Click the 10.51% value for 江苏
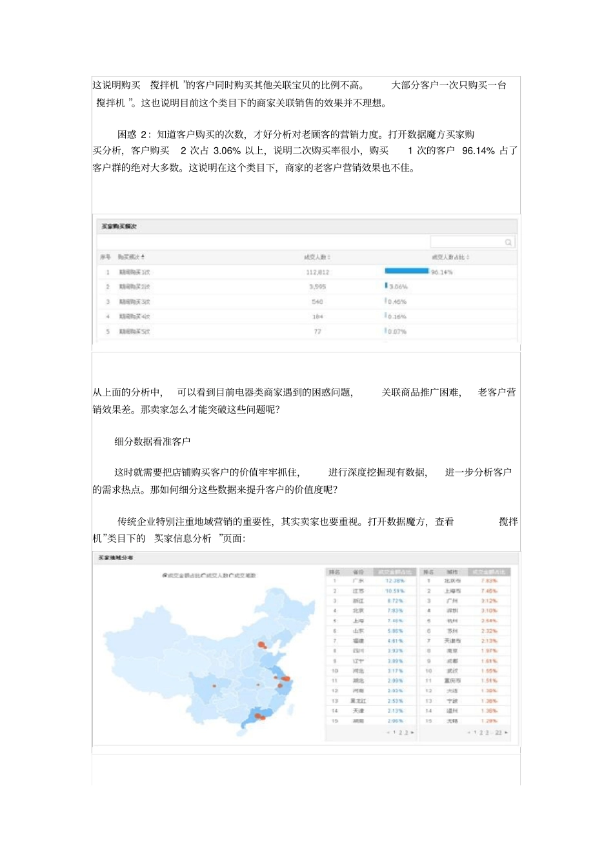This screenshot has height=868, width=613. pos(394,591)
